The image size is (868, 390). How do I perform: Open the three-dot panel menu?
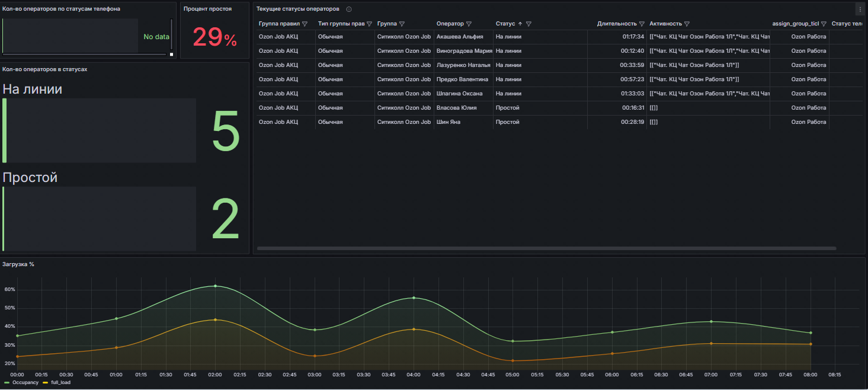coord(860,9)
